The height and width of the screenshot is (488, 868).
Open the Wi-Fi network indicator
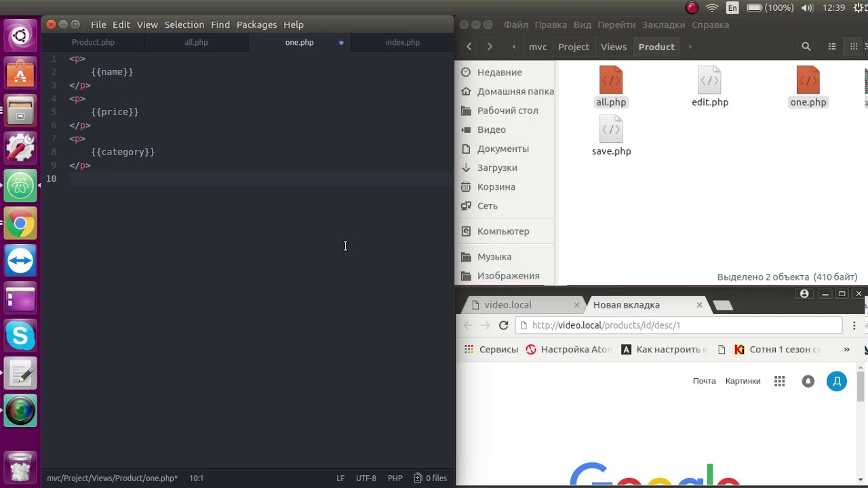[712, 8]
